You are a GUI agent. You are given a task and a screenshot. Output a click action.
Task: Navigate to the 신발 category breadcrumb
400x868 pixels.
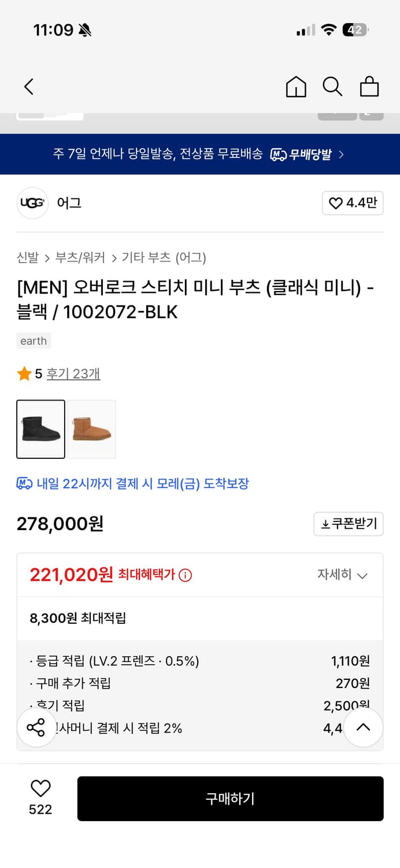(x=25, y=258)
